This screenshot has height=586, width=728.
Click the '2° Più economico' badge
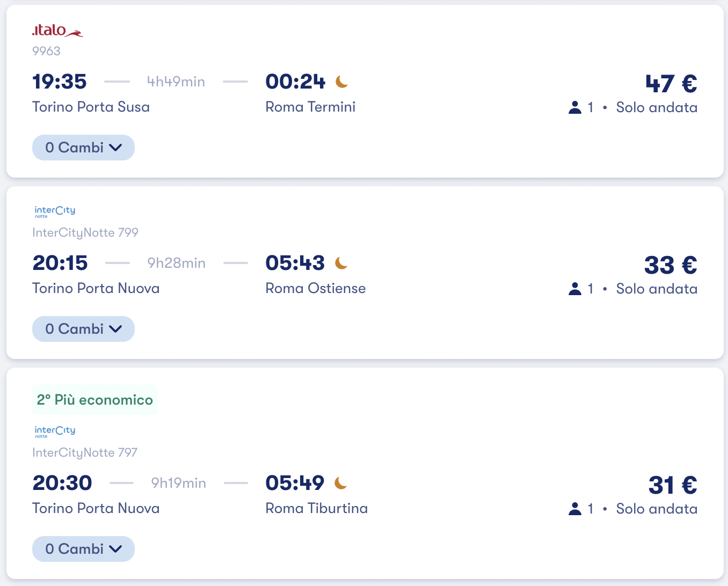click(94, 400)
